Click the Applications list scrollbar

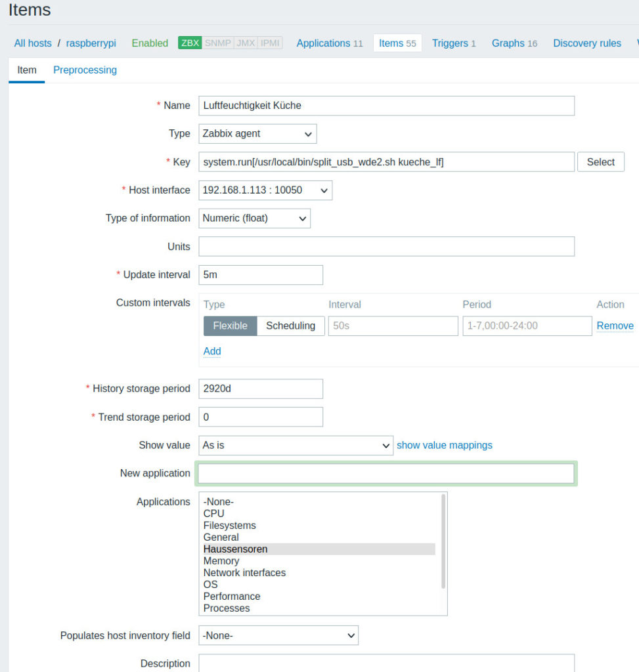[x=443, y=541]
